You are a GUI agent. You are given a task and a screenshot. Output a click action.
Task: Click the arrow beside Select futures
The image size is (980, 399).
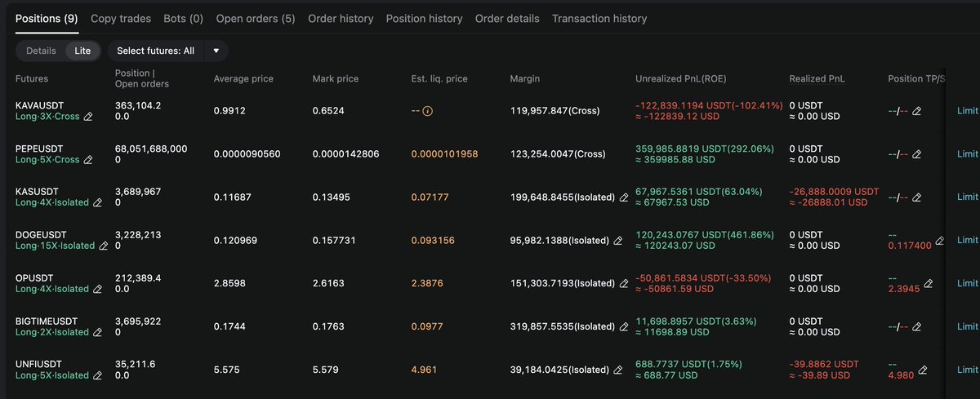coord(216,51)
